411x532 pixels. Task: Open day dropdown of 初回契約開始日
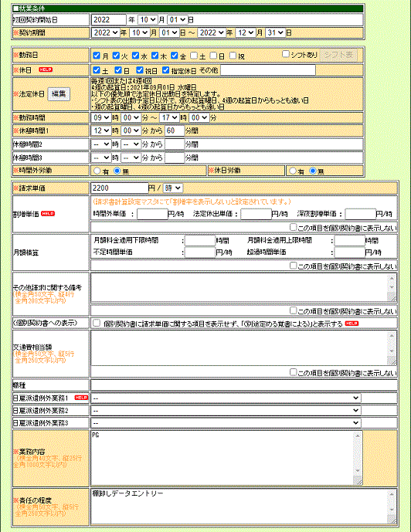(178, 19)
